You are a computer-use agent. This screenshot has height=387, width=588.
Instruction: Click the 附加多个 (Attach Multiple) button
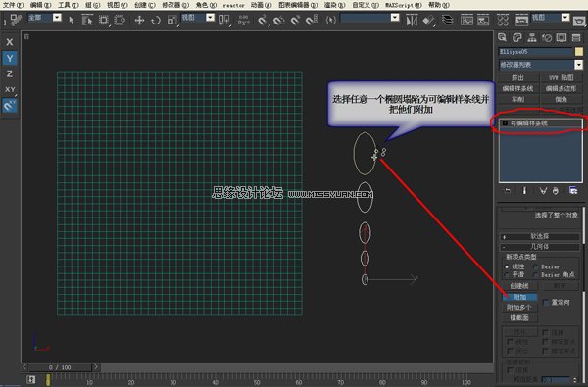click(x=519, y=308)
